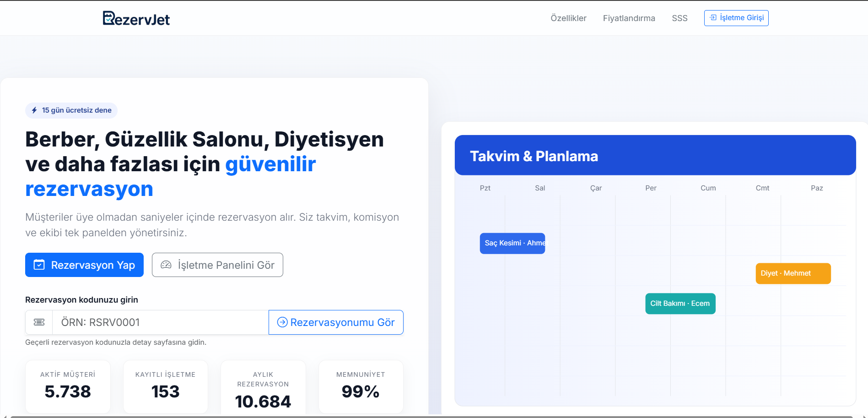Select the Saç Kesimi · Ahmet appointment block
Screen dimensions: 868x418
point(512,243)
